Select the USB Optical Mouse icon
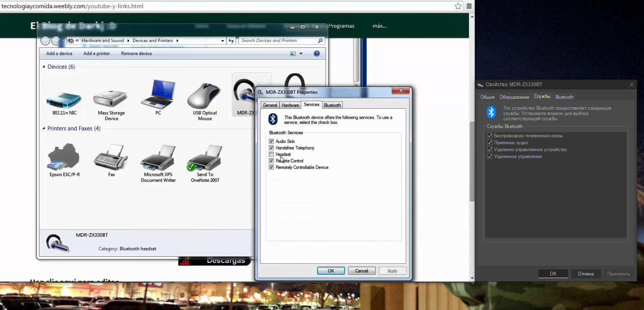 click(204, 96)
